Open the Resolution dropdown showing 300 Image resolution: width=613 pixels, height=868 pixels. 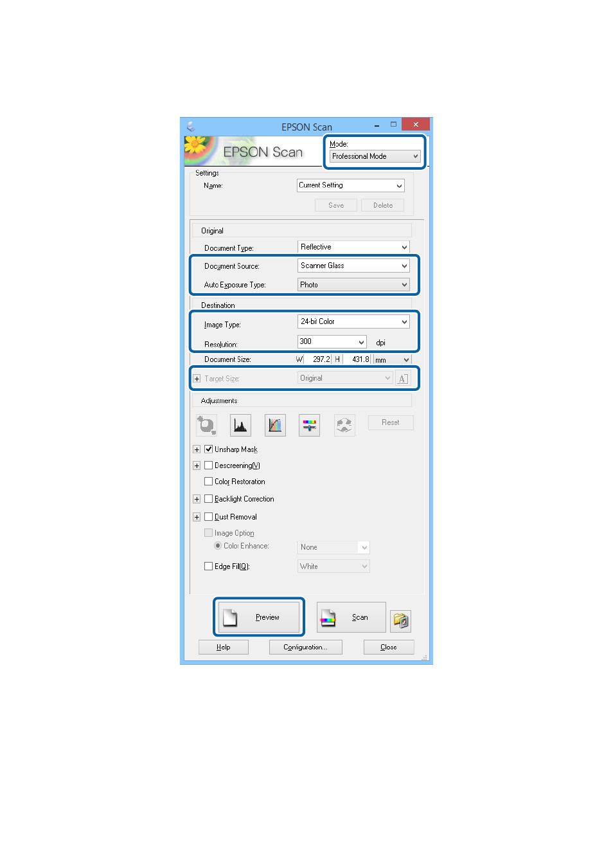332,341
